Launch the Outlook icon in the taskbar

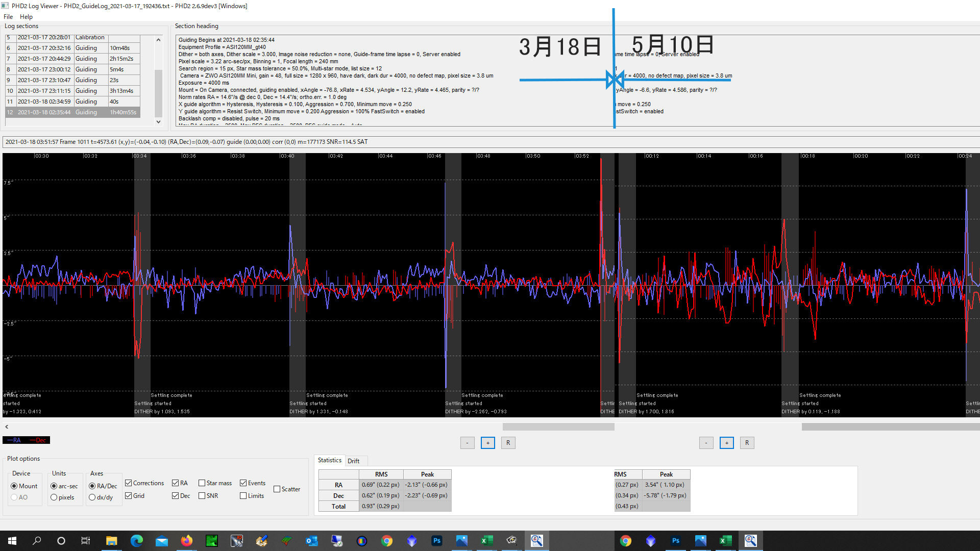pyautogui.click(x=312, y=541)
